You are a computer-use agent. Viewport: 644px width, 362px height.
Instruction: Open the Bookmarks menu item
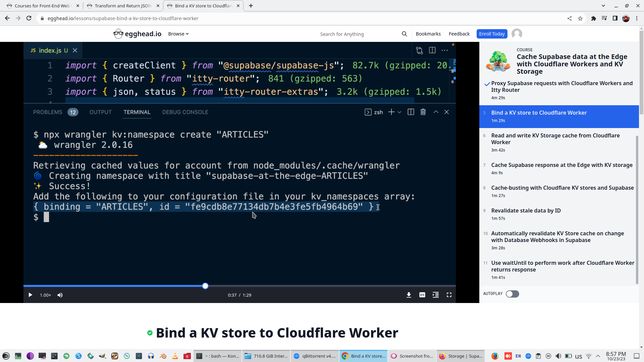[x=428, y=34]
